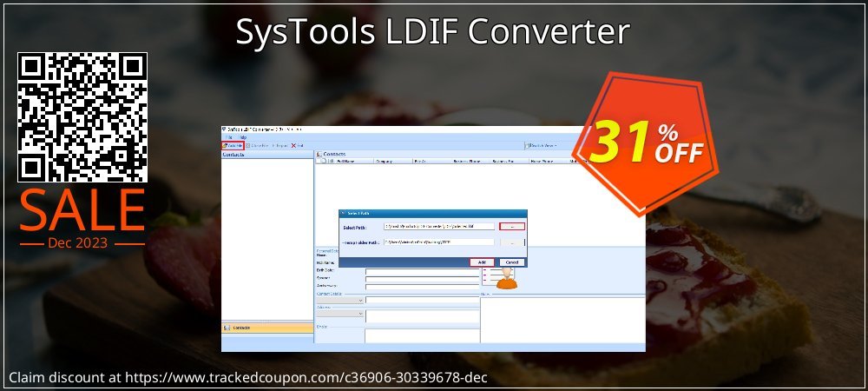Click the Add File toolbar button
This screenshot has height=391, width=868.
point(233,146)
